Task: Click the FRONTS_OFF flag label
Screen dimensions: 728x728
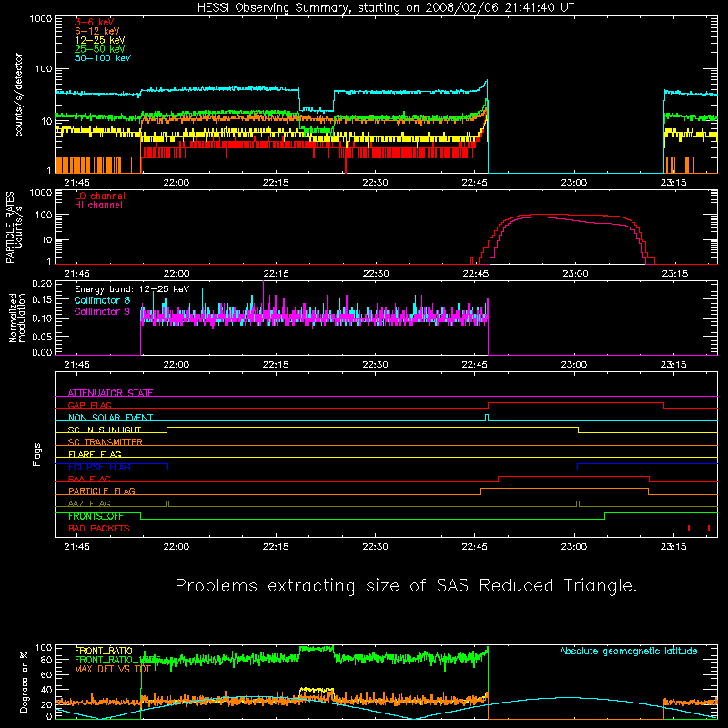Action: [96, 516]
